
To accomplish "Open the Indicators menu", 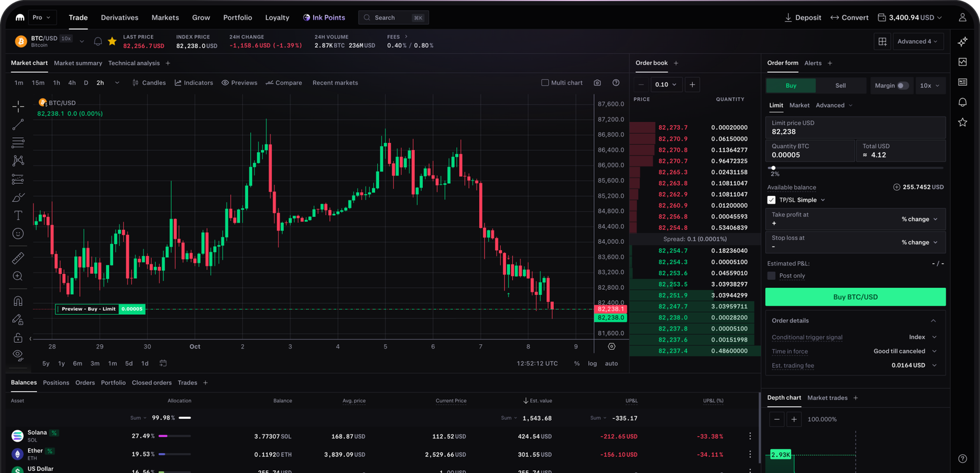I will (x=194, y=83).
